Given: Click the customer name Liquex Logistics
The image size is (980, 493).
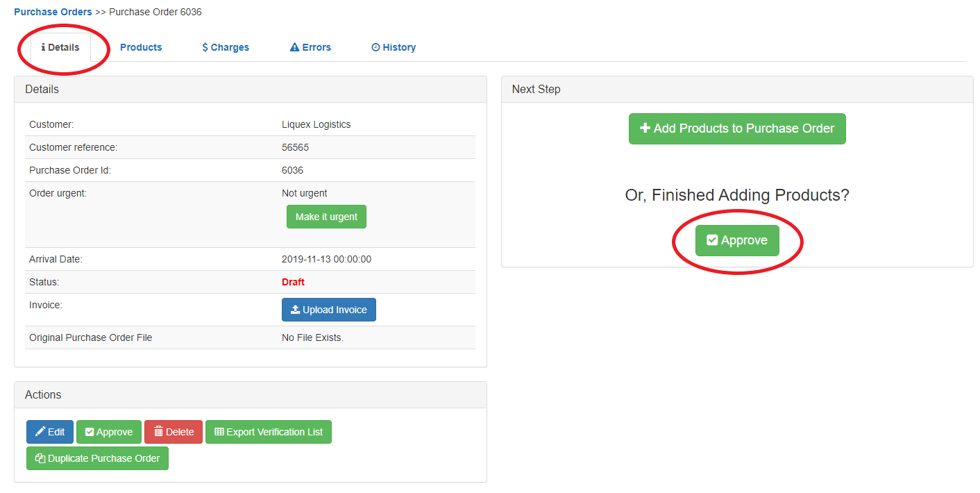Looking at the screenshot, I should tap(316, 124).
